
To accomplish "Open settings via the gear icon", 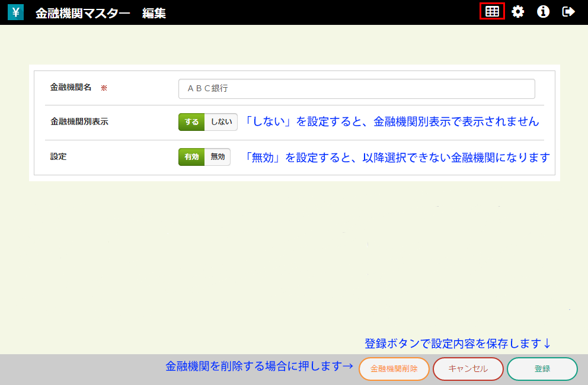I will tap(518, 12).
